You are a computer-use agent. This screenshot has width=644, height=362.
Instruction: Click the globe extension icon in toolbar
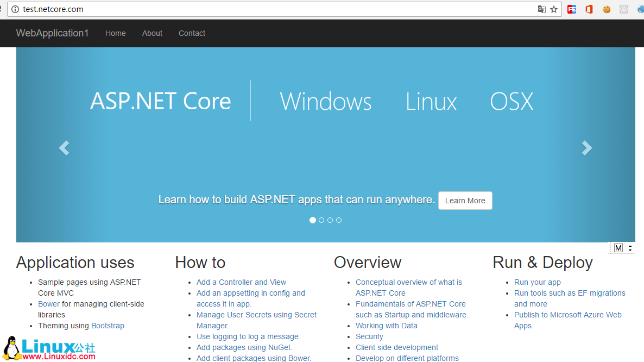[x=641, y=9]
